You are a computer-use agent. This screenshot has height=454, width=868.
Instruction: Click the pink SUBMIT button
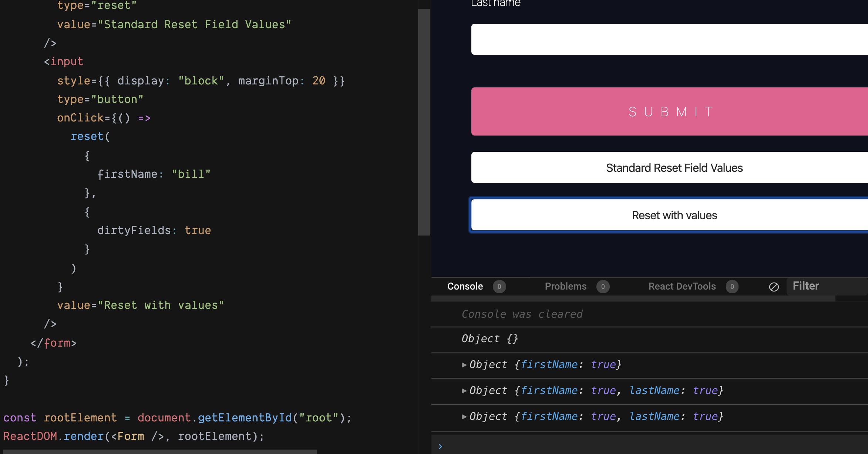click(669, 111)
